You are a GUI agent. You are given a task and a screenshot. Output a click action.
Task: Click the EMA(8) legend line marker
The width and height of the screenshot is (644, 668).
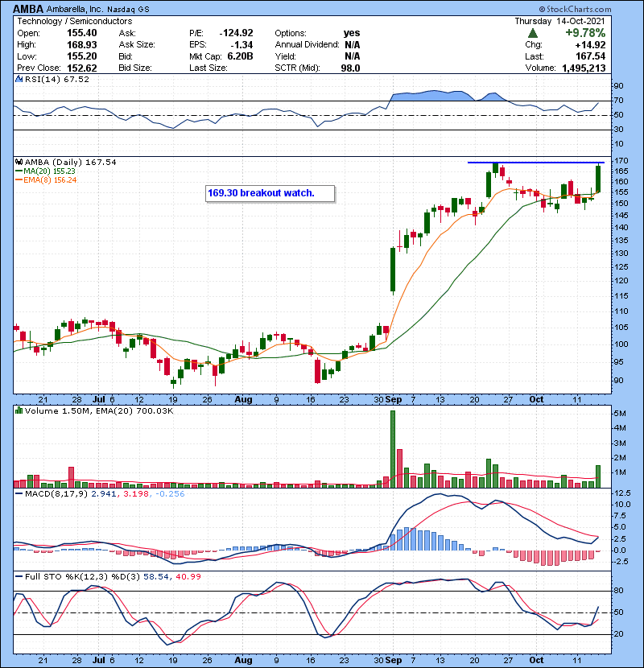[x=18, y=180]
